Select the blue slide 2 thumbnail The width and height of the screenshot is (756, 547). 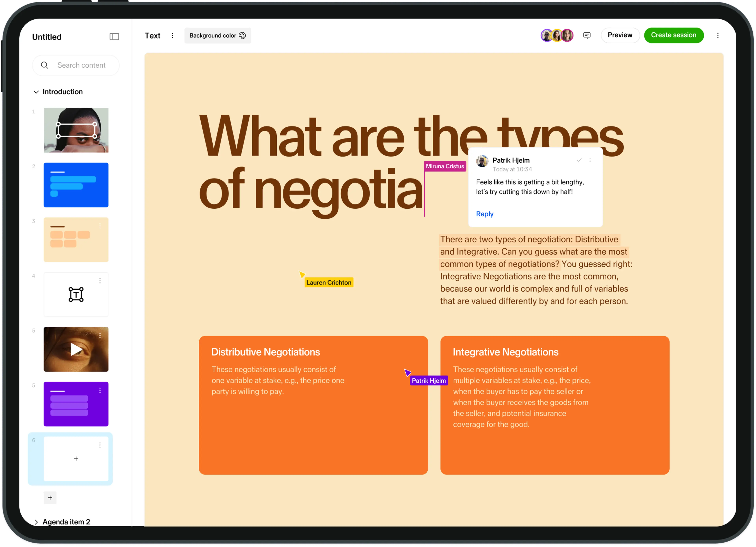(76, 185)
